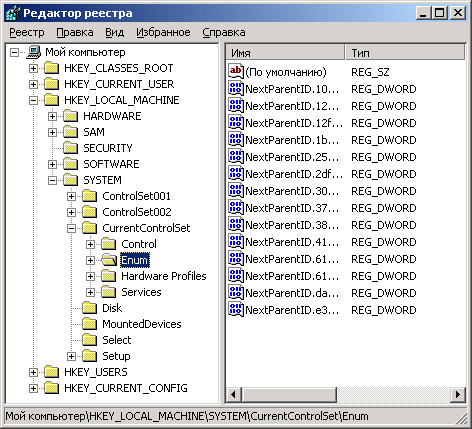Click the MountedDevices folder icon
This screenshot has width=472, height=429.
pyautogui.click(x=90, y=324)
